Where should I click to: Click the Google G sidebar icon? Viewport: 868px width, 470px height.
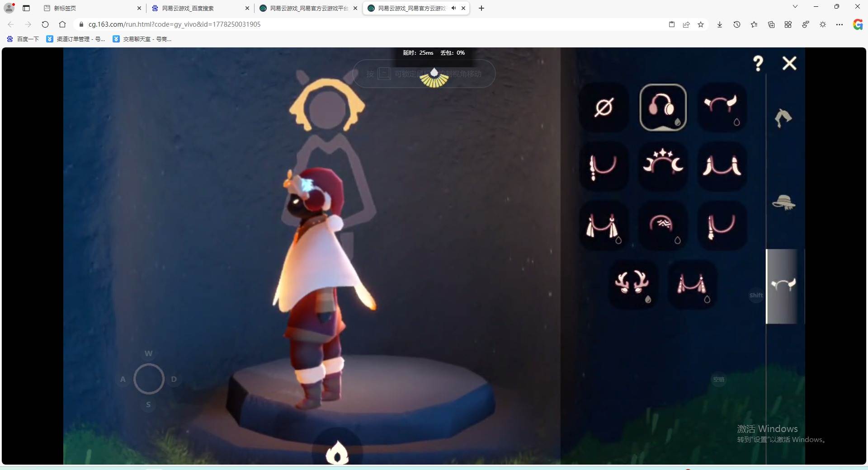point(858,24)
